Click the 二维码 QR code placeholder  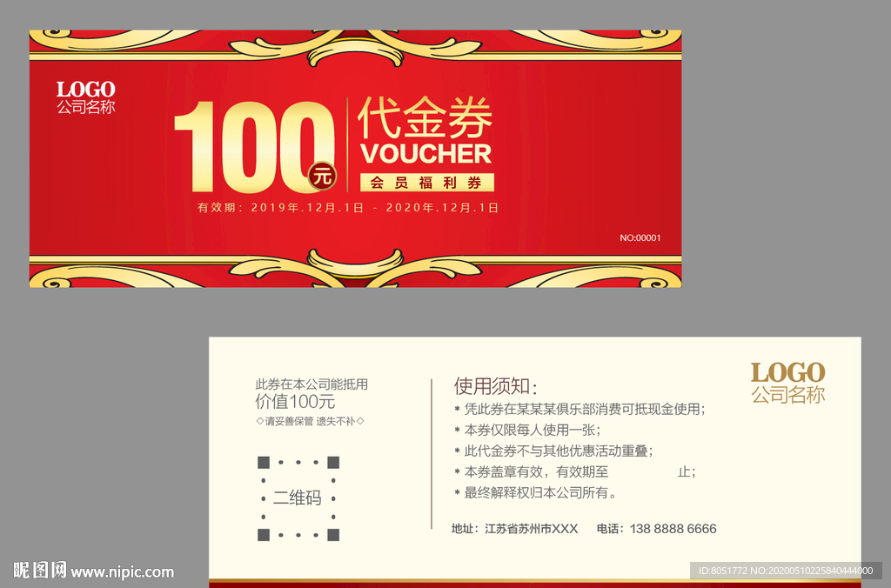coord(298,498)
